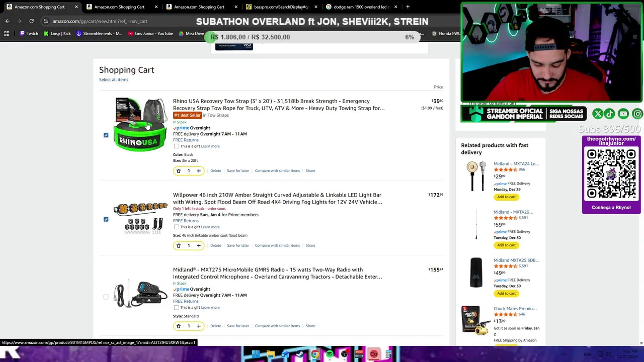This screenshot has width=644, height=362.
Task: Click the volume icon in system tray
Action: (608, 354)
